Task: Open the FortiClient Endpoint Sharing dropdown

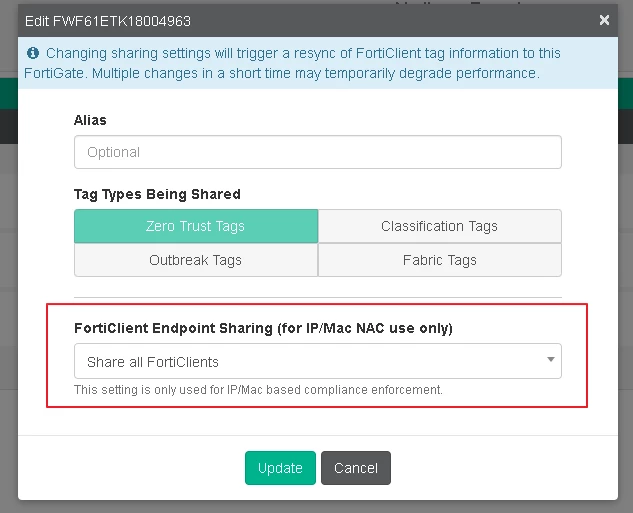Action: click(x=318, y=361)
